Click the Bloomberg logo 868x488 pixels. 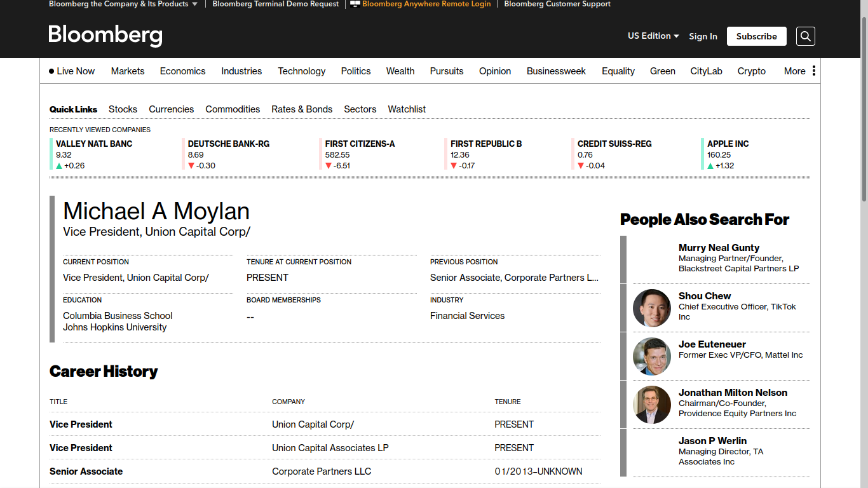[105, 36]
